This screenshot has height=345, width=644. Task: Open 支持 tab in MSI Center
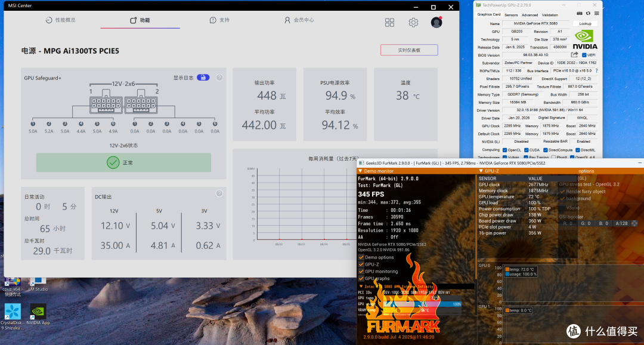(x=219, y=20)
